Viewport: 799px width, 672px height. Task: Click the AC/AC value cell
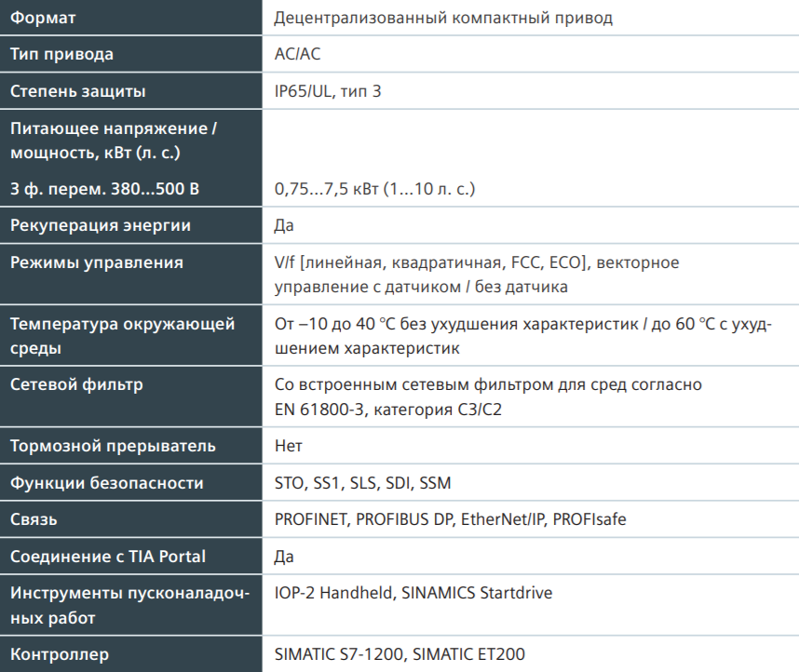coord(531,54)
